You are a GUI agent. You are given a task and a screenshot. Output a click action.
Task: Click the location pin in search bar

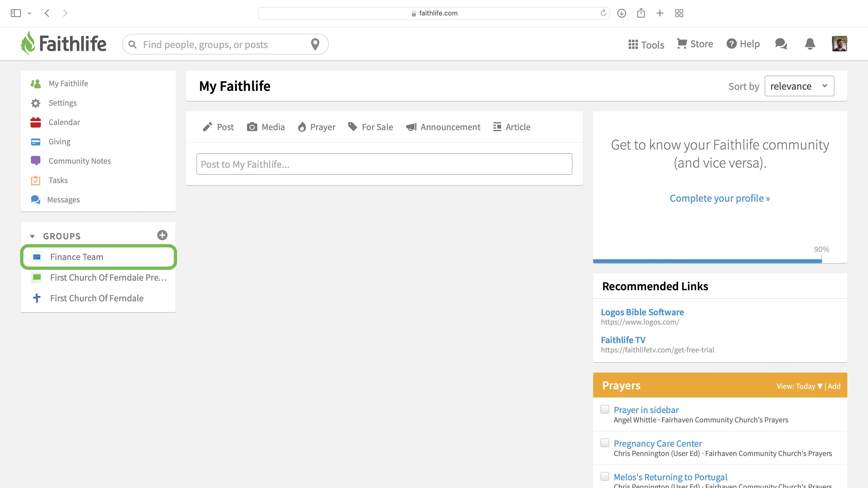click(x=315, y=44)
